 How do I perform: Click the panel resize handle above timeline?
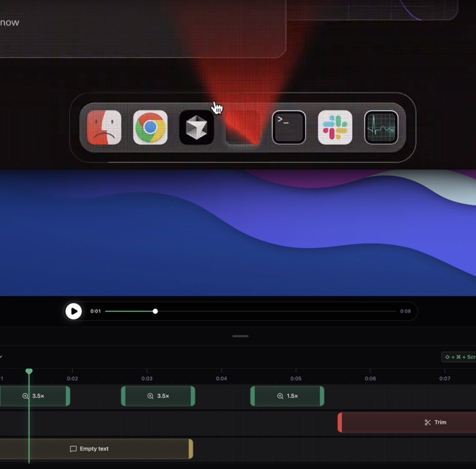coord(240,336)
